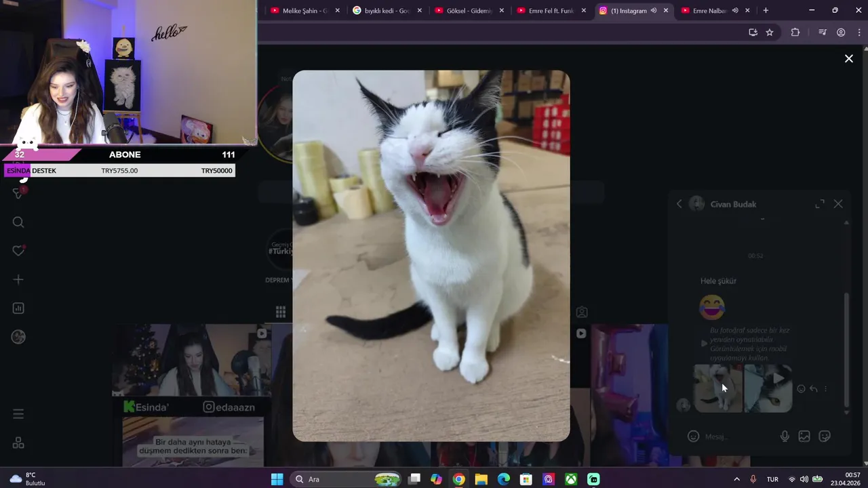Screen dimensions: 868x488
Task: Click the chat scrollbar thumb
Action: pyautogui.click(x=846, y=349)
